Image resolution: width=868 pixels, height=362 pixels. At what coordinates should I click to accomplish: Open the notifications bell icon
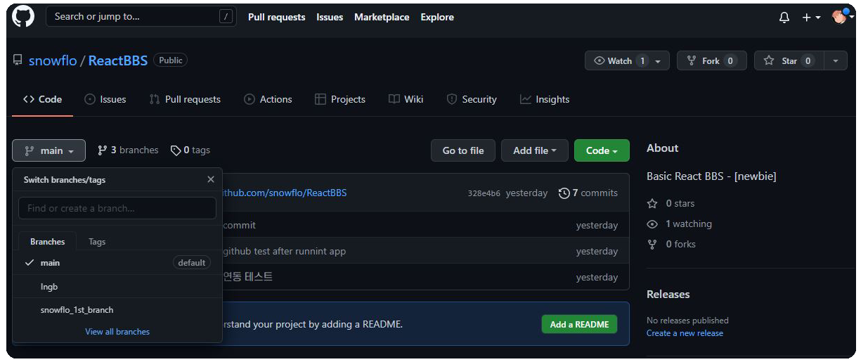784,18
